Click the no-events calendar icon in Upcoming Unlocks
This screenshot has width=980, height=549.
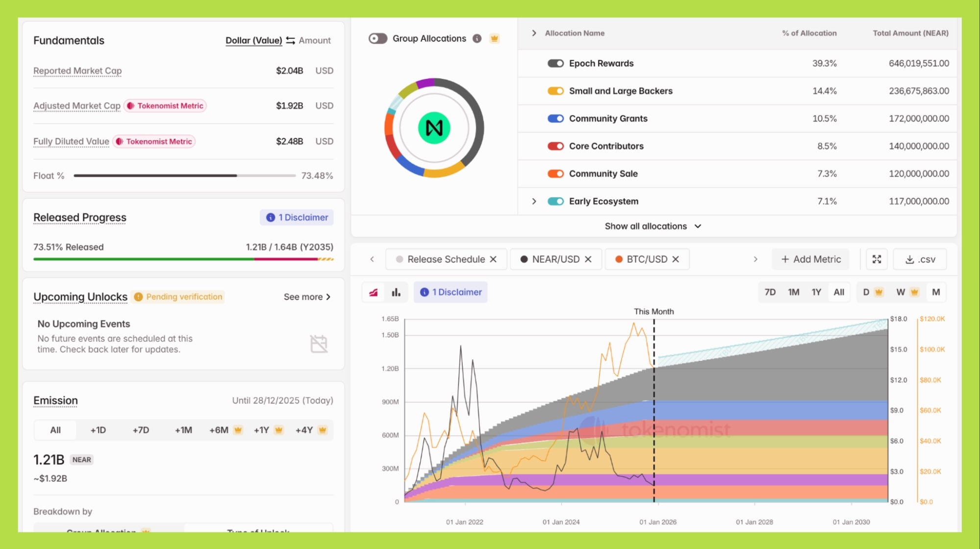click(x=319, y=344)
